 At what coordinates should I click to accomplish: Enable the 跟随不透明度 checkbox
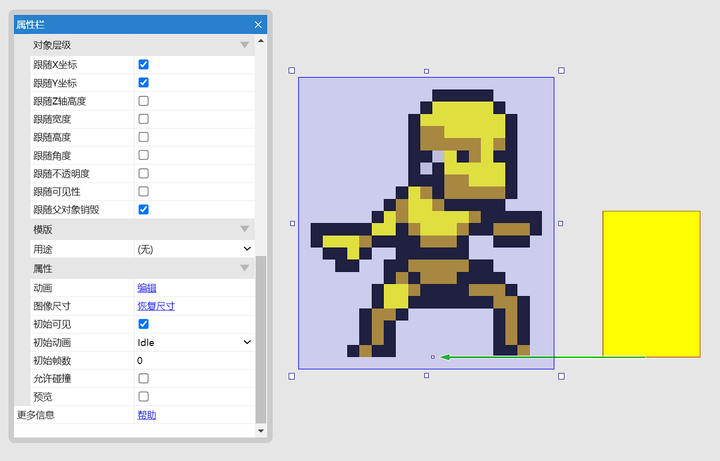pos(143,173)
